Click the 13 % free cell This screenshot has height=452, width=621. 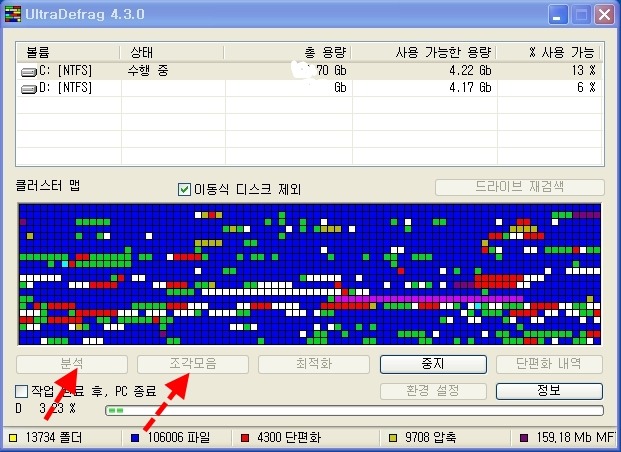(584, 71)
